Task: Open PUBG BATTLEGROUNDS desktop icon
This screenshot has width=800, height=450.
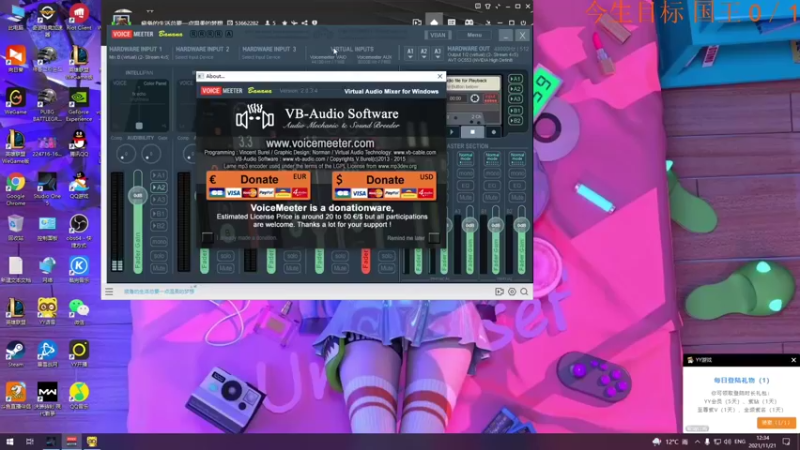Action: pyautogui.click(x=47, y=105)
